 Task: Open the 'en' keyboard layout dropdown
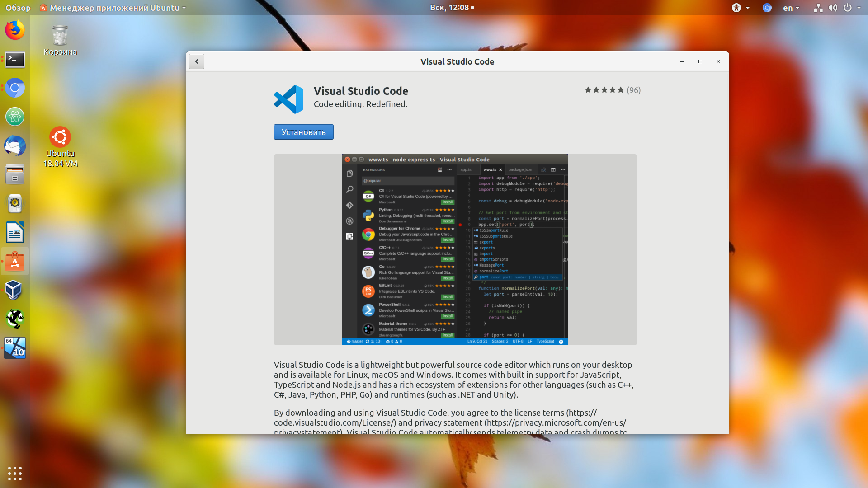pyautogui.click(x=791, y=8)
